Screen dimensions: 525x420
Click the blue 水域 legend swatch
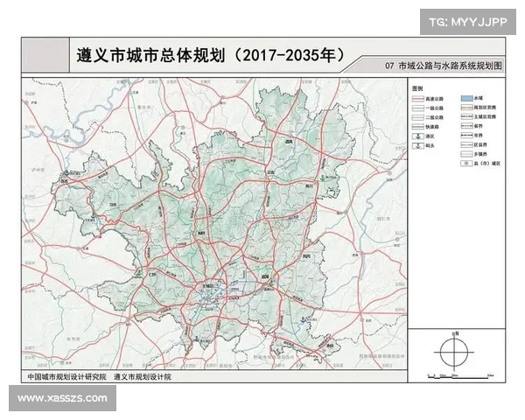(466, 98)
